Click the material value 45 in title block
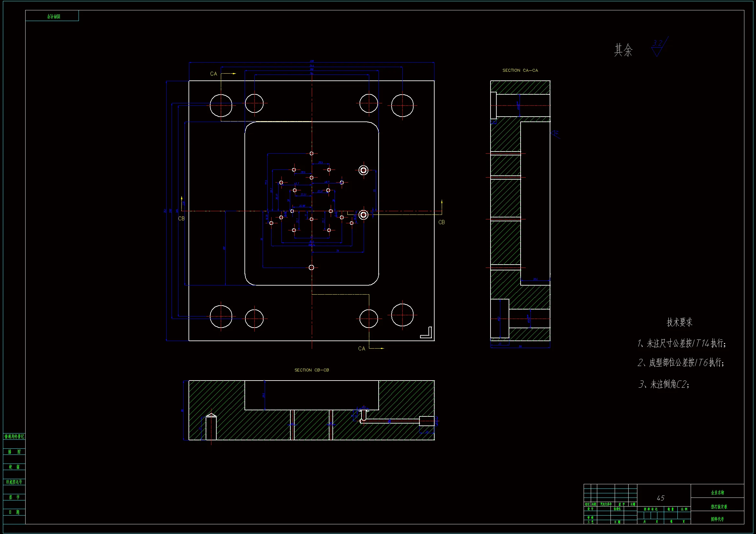This screenshot has width=756, height=534. (x=661, y=498)
